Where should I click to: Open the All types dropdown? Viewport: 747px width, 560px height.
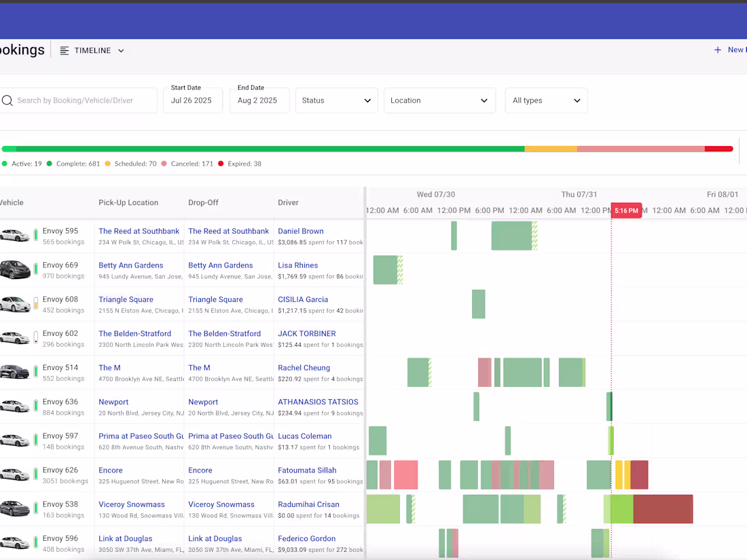(546, 100)
